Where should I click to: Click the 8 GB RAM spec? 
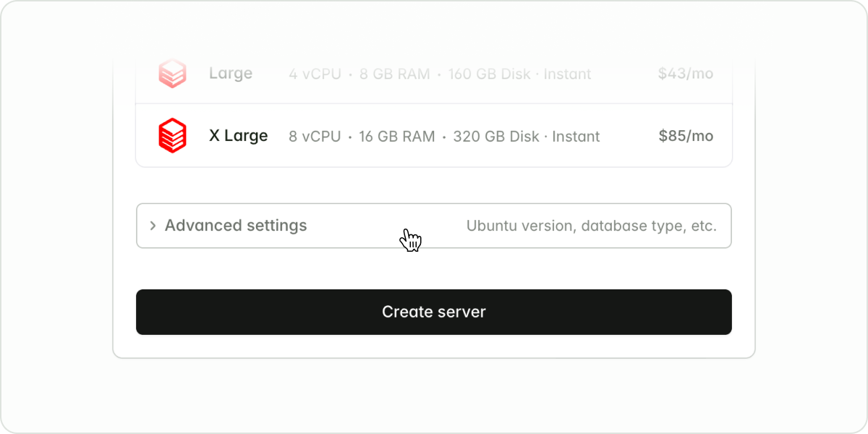[395, 74]
